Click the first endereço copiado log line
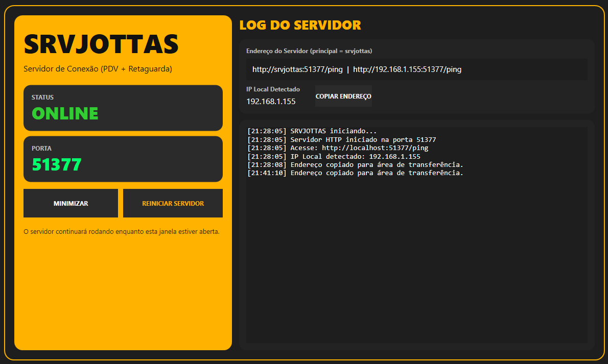 point(355,164)
